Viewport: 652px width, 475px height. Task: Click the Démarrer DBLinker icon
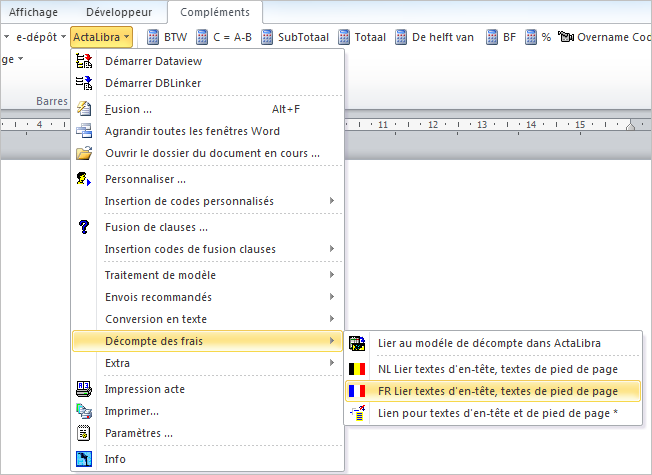click(x=84, y=83)
